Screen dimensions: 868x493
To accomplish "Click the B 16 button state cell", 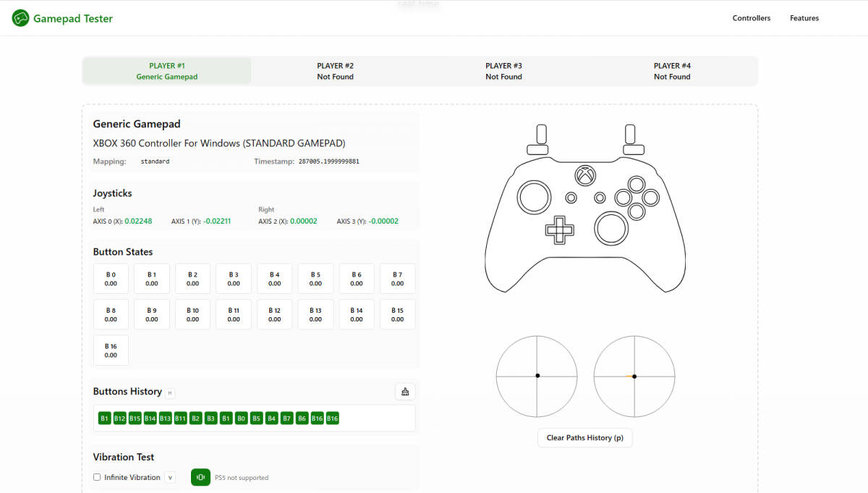I will [x=111, y=350].
